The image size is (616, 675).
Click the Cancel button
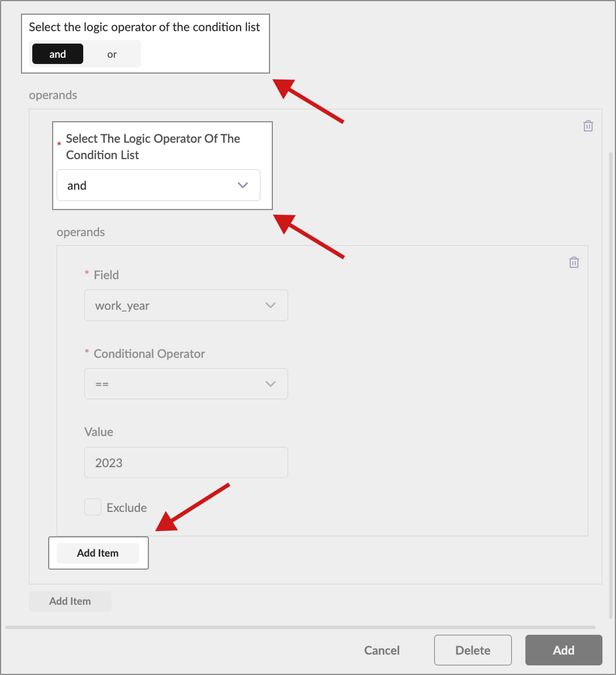click(382, 651)
